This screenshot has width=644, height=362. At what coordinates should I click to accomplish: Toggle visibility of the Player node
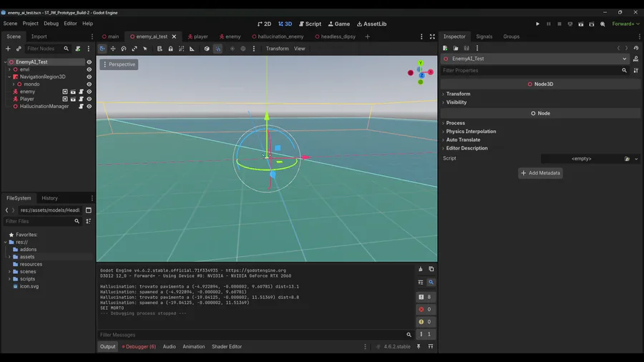[89, 99]
